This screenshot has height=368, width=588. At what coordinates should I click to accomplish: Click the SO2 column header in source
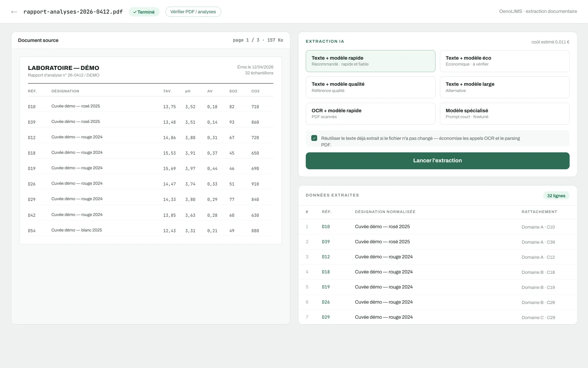(233, 91)
